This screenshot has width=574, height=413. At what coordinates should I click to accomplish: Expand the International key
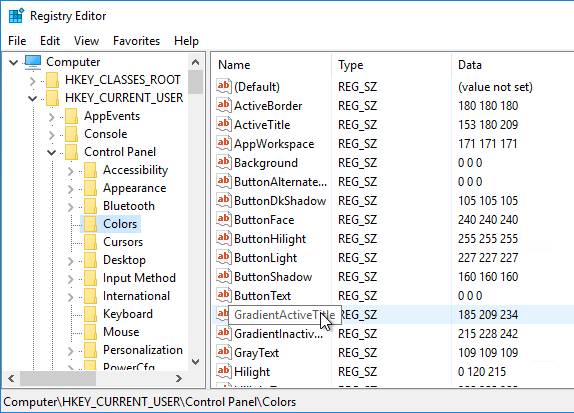(71, 297)
